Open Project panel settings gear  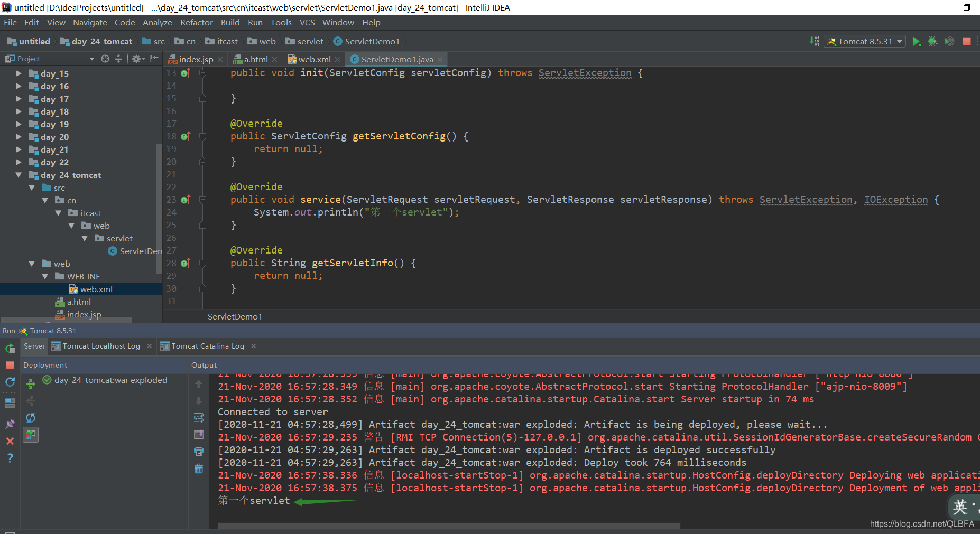(x=138, y=59)
